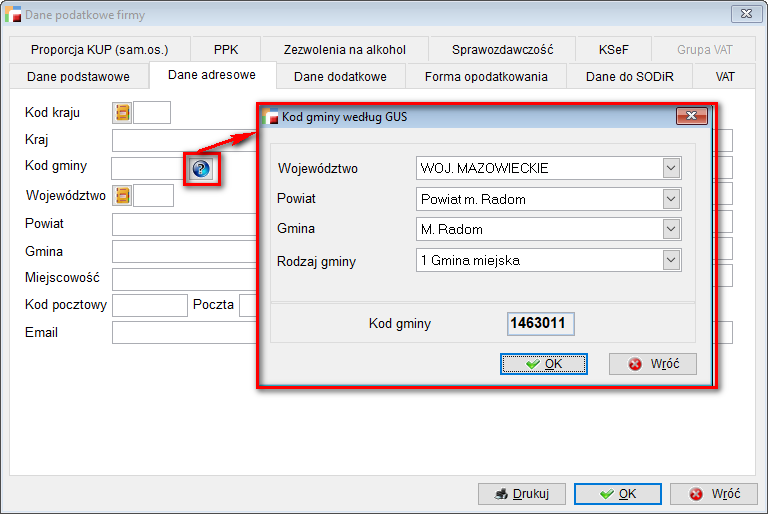The height and width of the screenshot is (514, 768).
Task: Open the Proporcja KUP (sam.os.) tab
Action: 99,49
